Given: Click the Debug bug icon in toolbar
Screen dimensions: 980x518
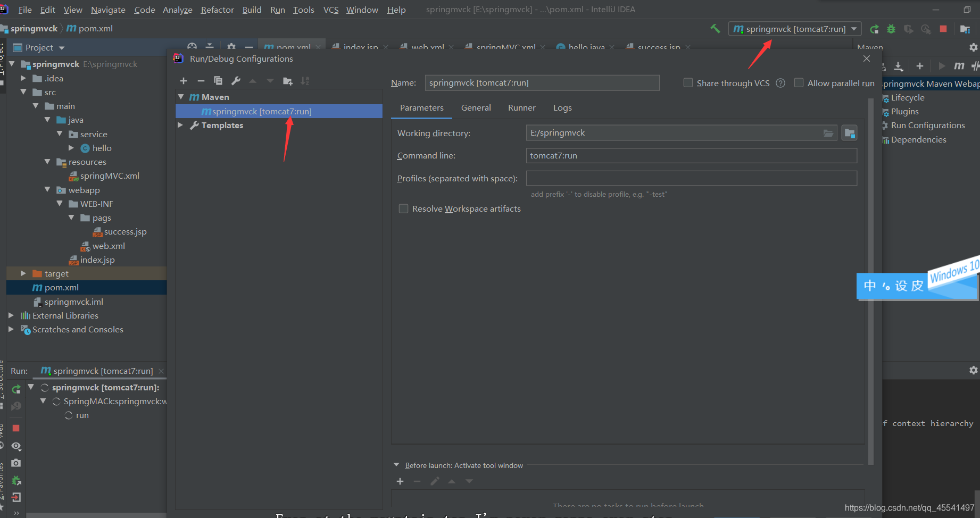Looking at the screenshot, I should (891, 29).
